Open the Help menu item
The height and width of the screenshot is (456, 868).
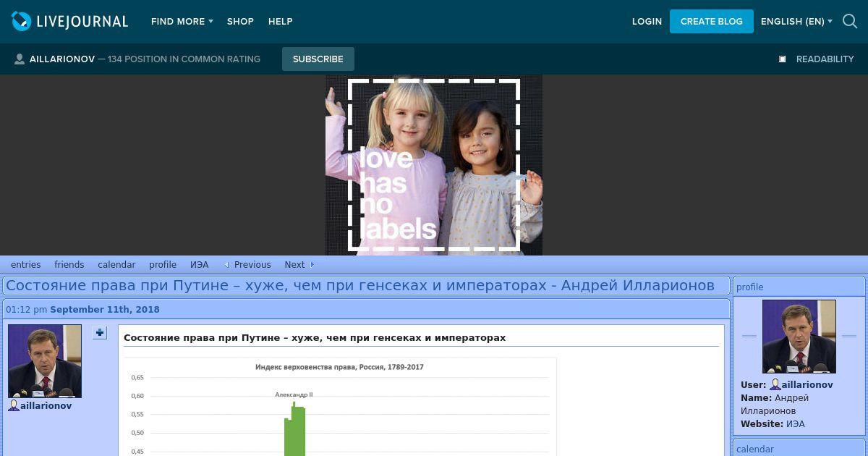tap(281, 22)
